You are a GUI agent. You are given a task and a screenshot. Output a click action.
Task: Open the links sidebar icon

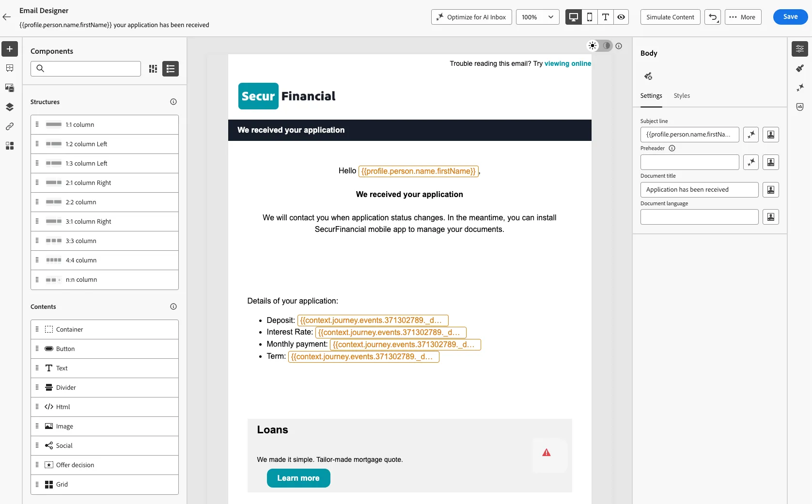click(x=10, y=126)
